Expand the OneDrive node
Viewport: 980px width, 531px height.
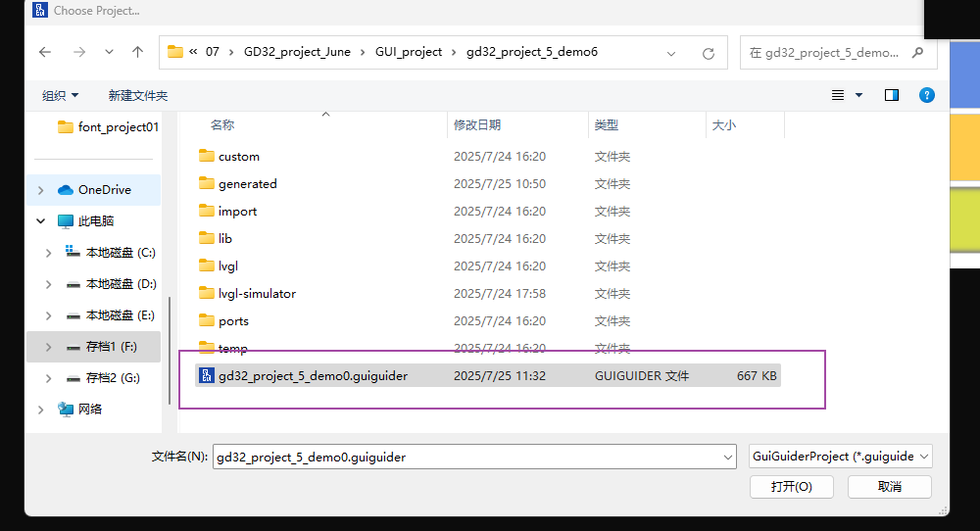click(x=40, y=190)
